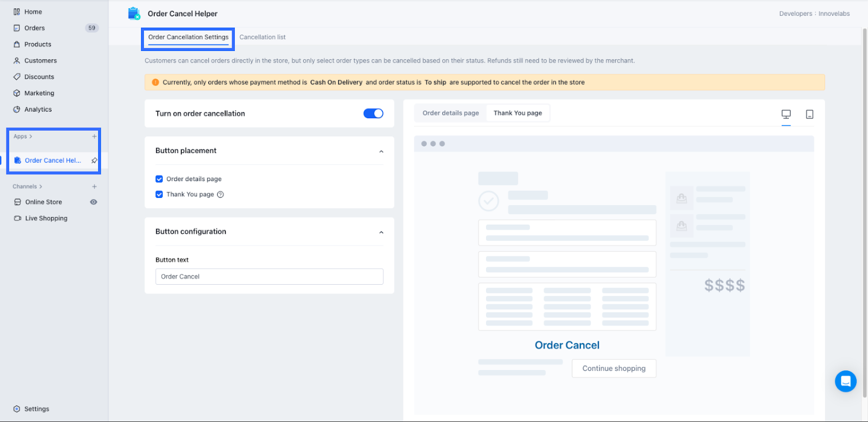The width and height of the screenshot is (868, 422).
Task: Uncheck the Thank You page checkbox
Action: [159, 195]
